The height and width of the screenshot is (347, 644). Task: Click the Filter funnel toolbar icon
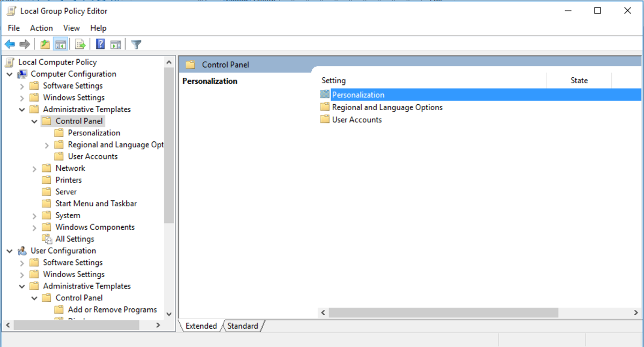(136, 45)
